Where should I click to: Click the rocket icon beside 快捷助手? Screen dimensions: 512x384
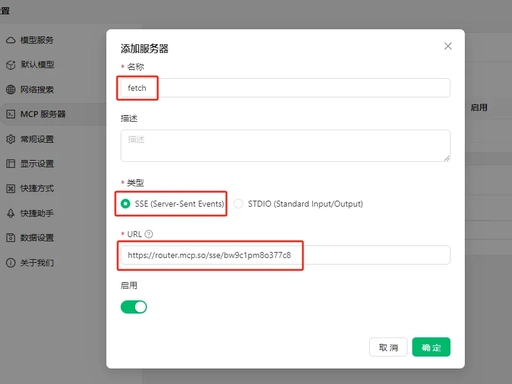coord(11,213)
